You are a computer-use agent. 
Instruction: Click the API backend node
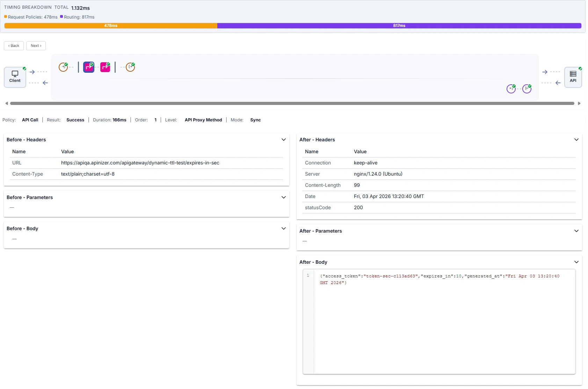coord(573,77)
